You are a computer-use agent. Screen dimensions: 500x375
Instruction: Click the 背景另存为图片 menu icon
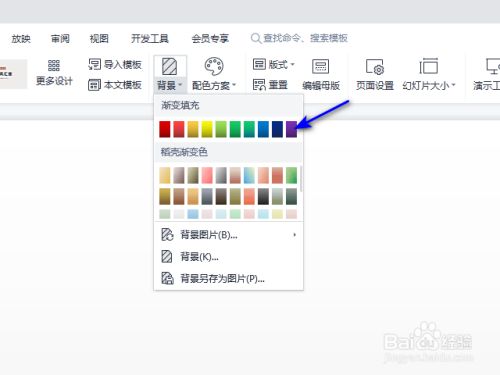pos(167,278)
